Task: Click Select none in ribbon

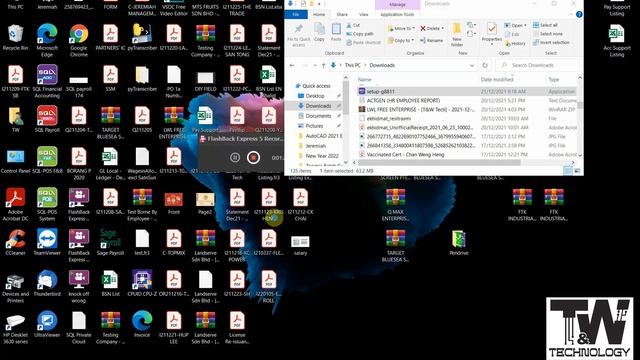Action: (548, 34)
